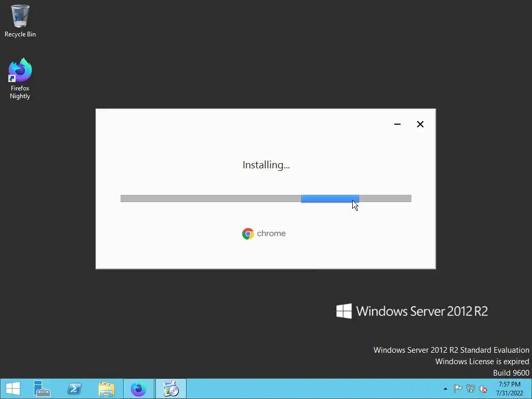Open Windows PowerShell from taskbar
This screenshot has width=532, height=399.
coord(74,389)
